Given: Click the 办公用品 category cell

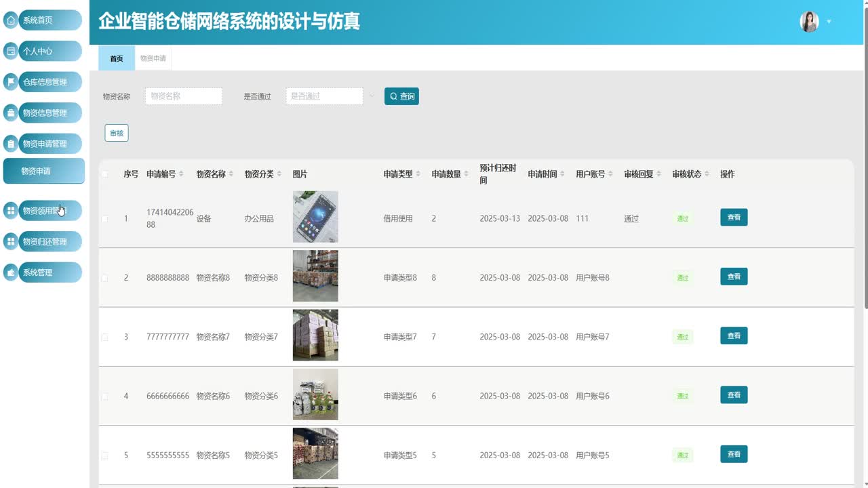Looking at the screenshot, I should [259, 219].
